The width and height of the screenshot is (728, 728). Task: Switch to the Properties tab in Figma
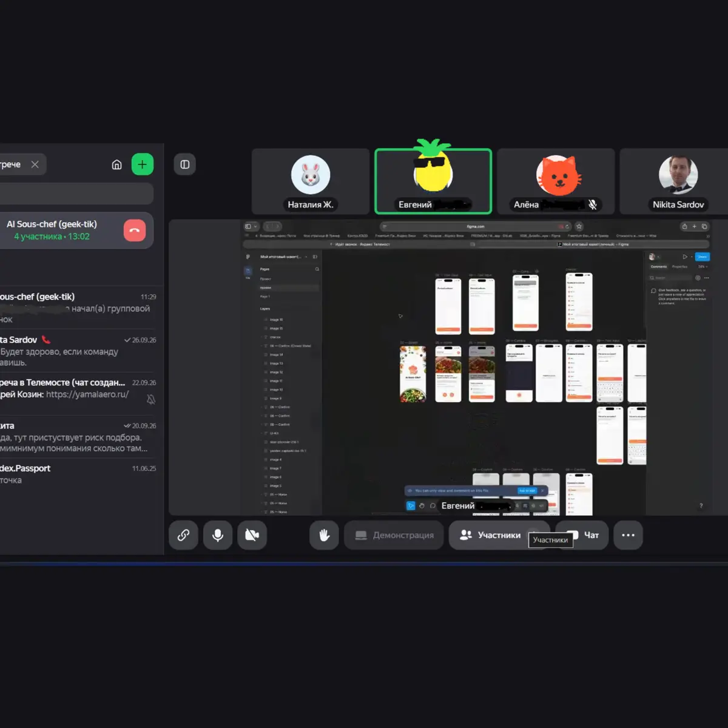coord(679,266)
